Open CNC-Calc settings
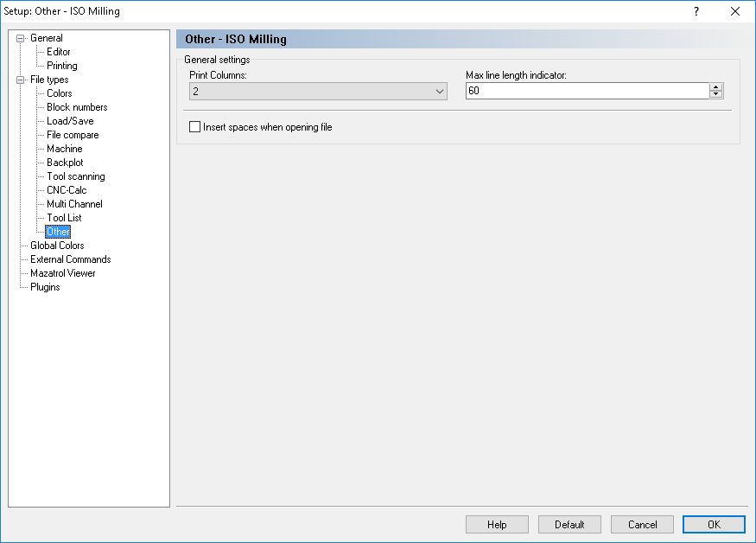 (67, 190)
